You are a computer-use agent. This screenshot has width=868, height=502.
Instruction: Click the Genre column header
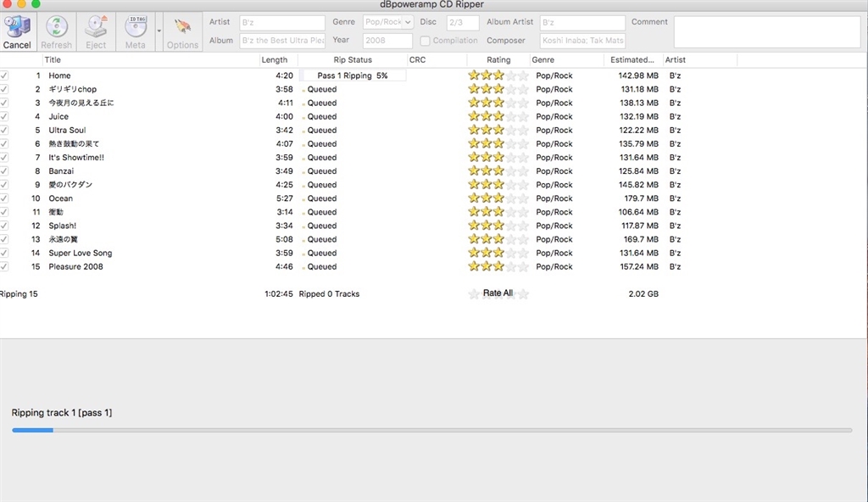566,60
